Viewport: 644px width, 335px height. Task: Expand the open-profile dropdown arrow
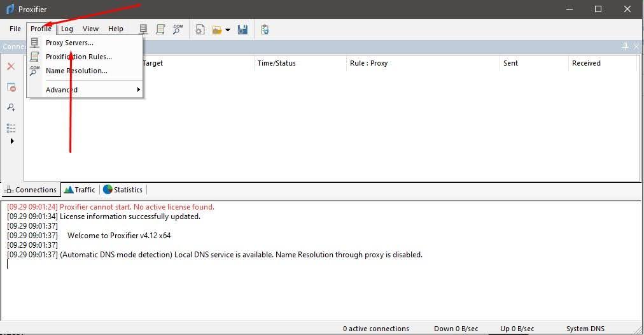pos(228,29)
